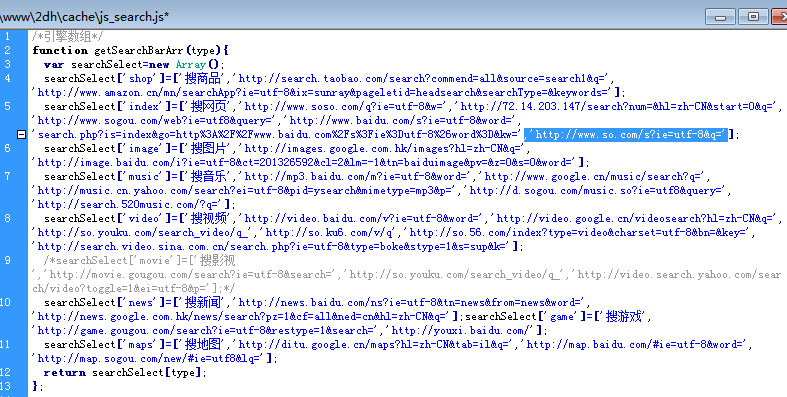The height and width of the screenshot is (397, 787).
Task: Click the commented movie.gougou.com URL
Action: click(190, 274)
